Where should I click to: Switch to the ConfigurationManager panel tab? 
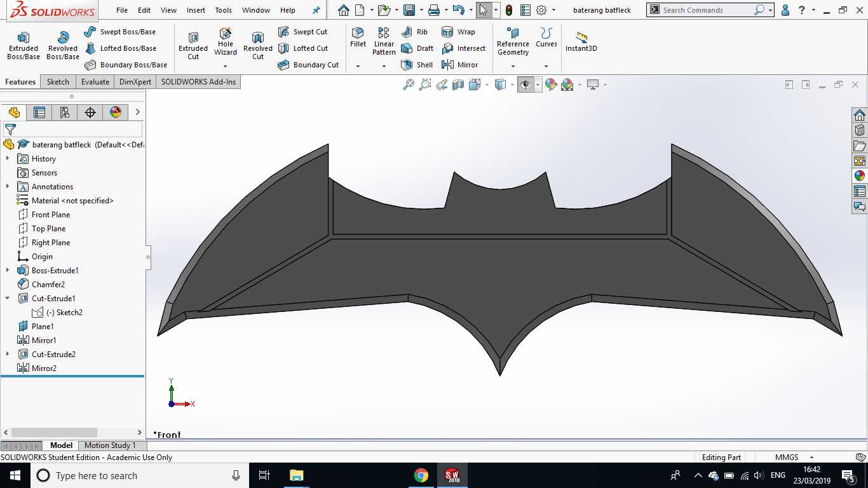[x=65, y=112]
